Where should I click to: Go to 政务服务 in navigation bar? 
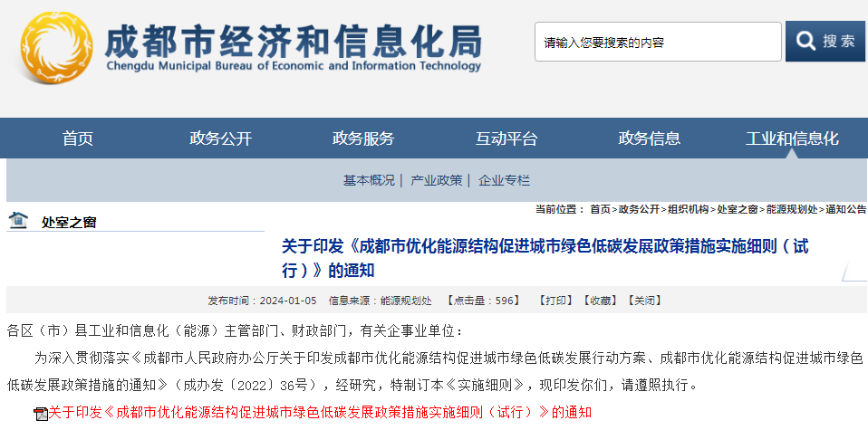tap(363, 139)
